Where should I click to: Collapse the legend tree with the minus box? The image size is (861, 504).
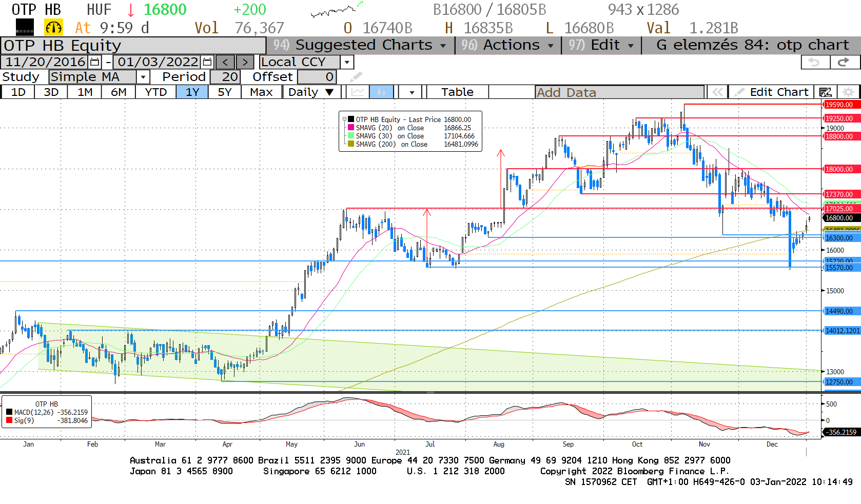[x=344, y=119]
